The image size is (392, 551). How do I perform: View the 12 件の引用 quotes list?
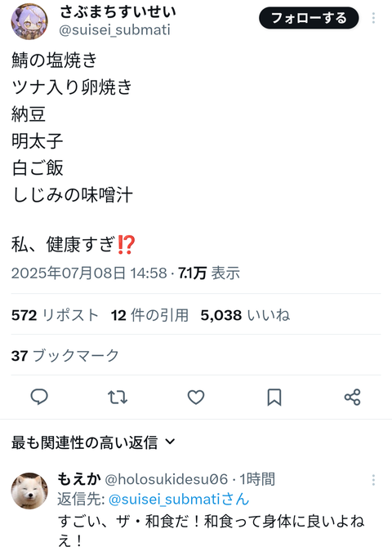[x=149, y=315]
